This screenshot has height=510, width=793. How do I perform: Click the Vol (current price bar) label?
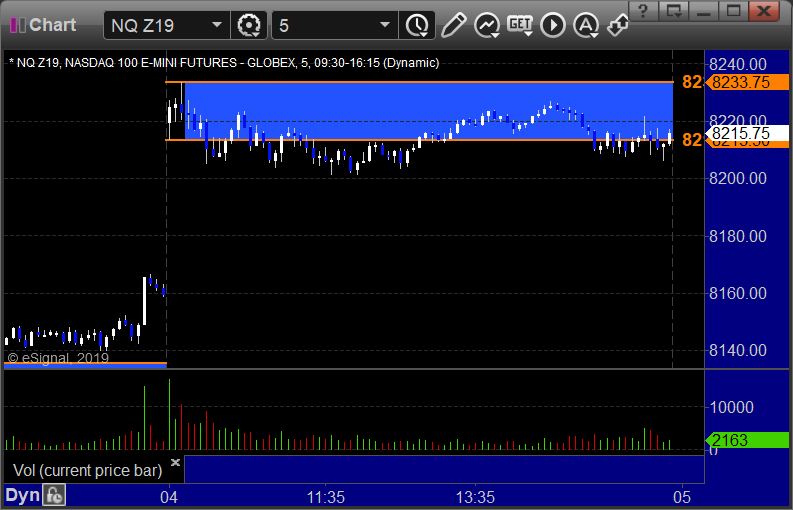(87, 471)
